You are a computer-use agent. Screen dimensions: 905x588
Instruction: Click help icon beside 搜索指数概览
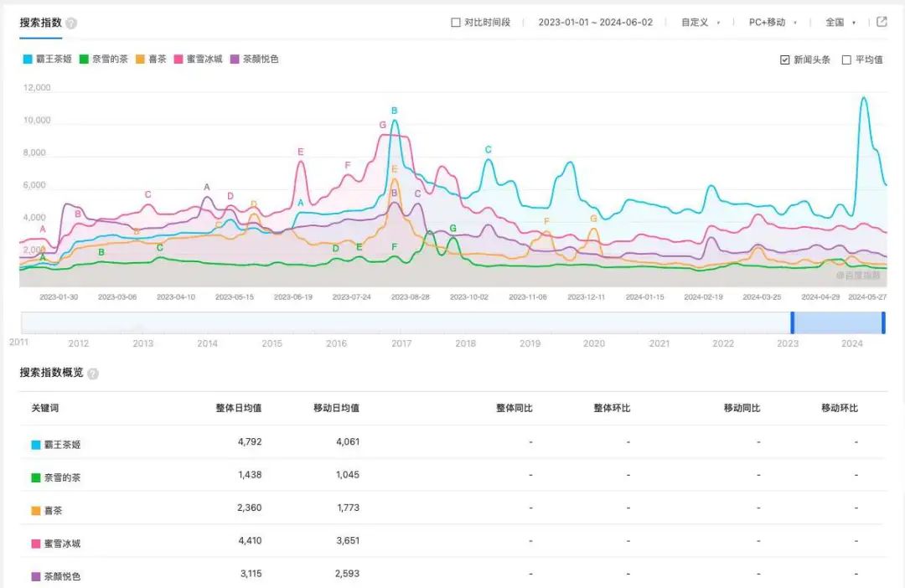coord(93,374)
